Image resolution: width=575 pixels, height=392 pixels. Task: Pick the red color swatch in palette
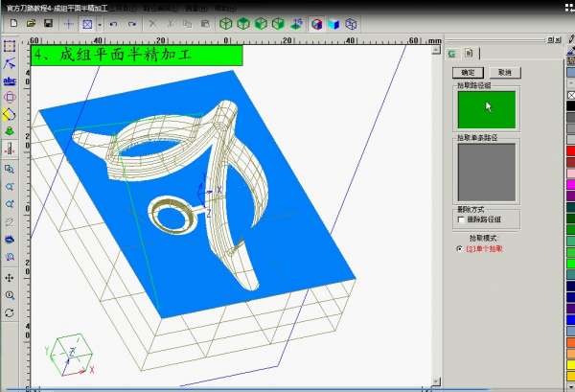(569, 150)
